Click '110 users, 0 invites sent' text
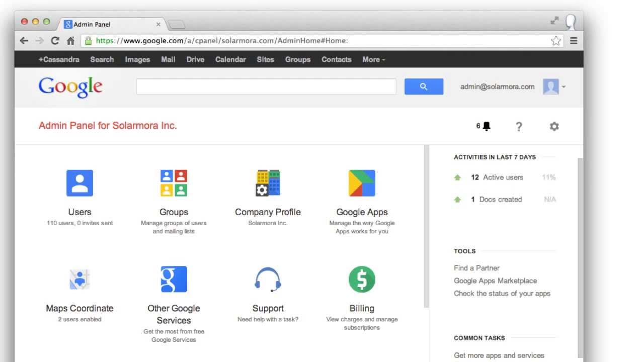 [79, 223]
